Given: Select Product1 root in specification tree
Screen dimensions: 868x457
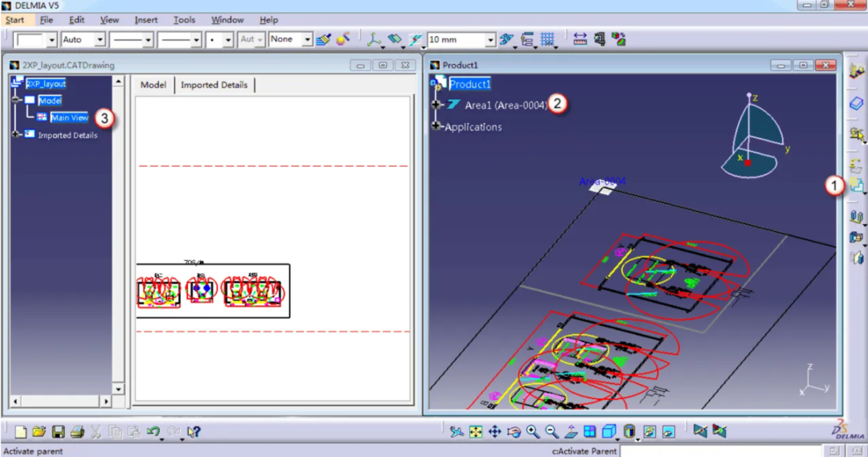Looking at the screenshot, I should click(x=469, y=84).
